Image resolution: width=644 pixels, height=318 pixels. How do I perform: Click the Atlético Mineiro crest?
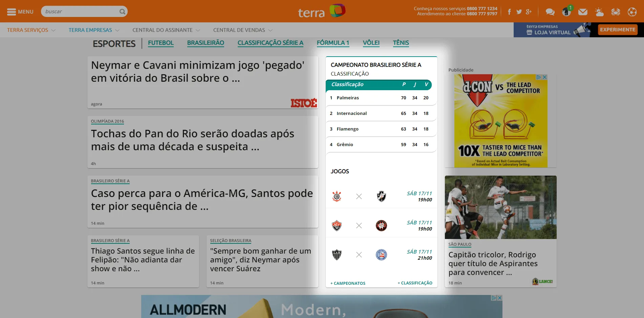337,255
